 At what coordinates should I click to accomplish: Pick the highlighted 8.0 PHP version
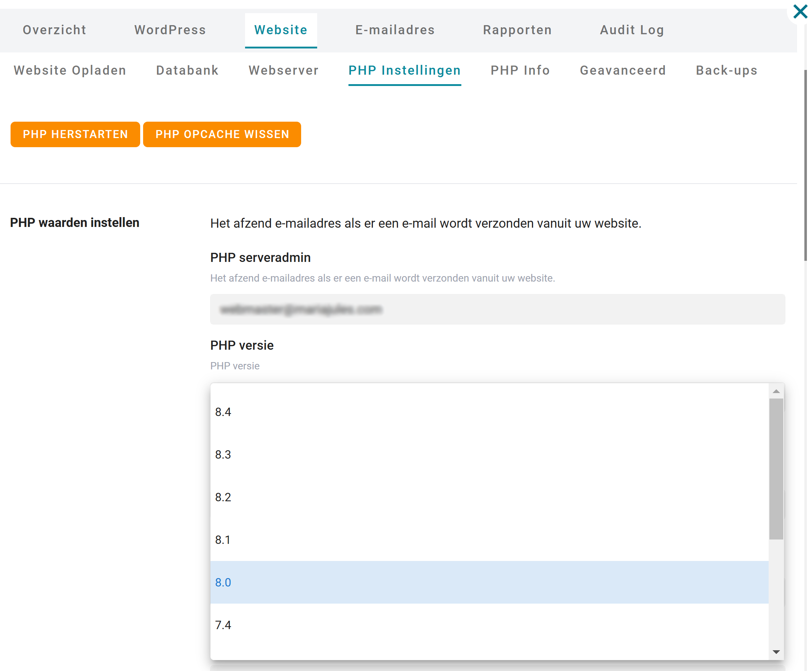tap(489, 582)
